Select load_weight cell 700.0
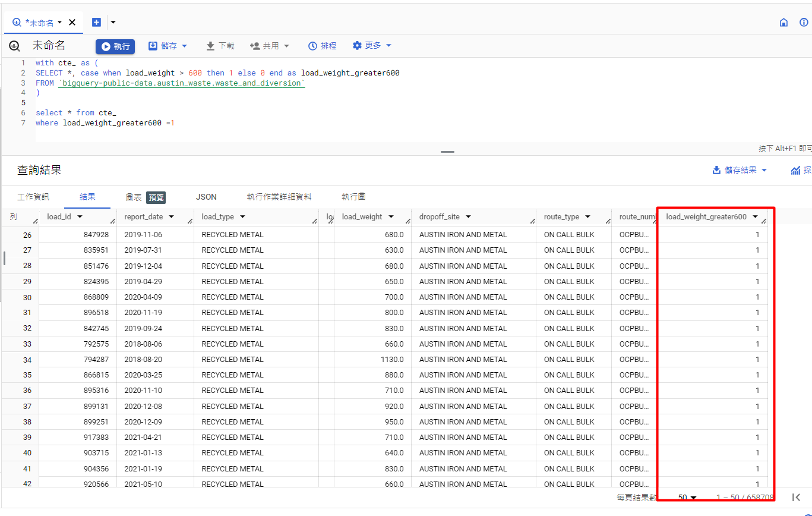Image resolution: width=812 pixels, height=516 pixels. pyautogui.click(x=394, y=297)
